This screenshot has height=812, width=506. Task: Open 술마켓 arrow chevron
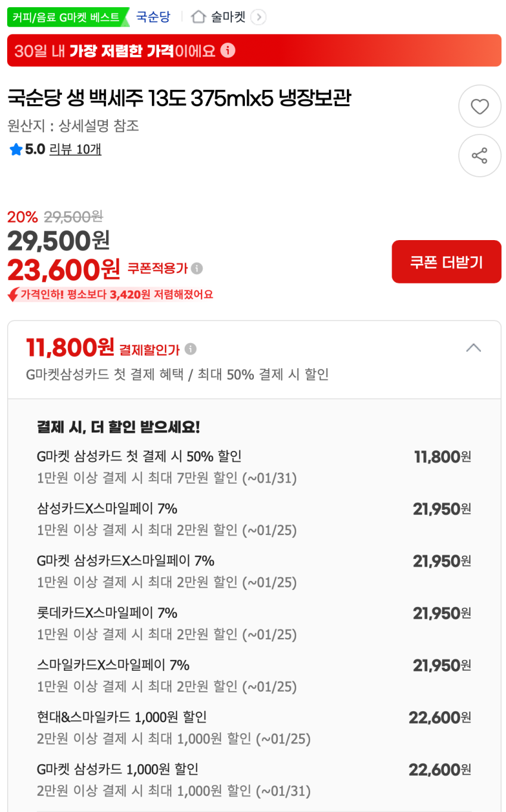click(x=258, y=17)
